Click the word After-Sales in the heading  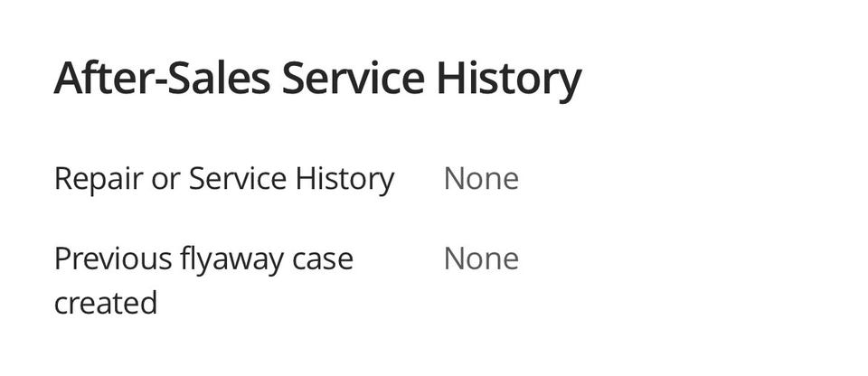click(162, 79)
